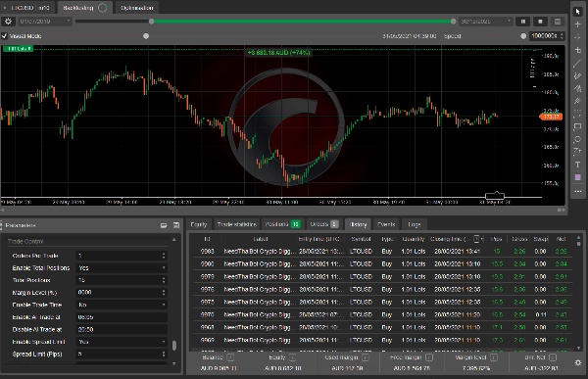Show Used margin info icon
Image resolution: width=588 pixels, height=379 pixels.
point(366,357)
